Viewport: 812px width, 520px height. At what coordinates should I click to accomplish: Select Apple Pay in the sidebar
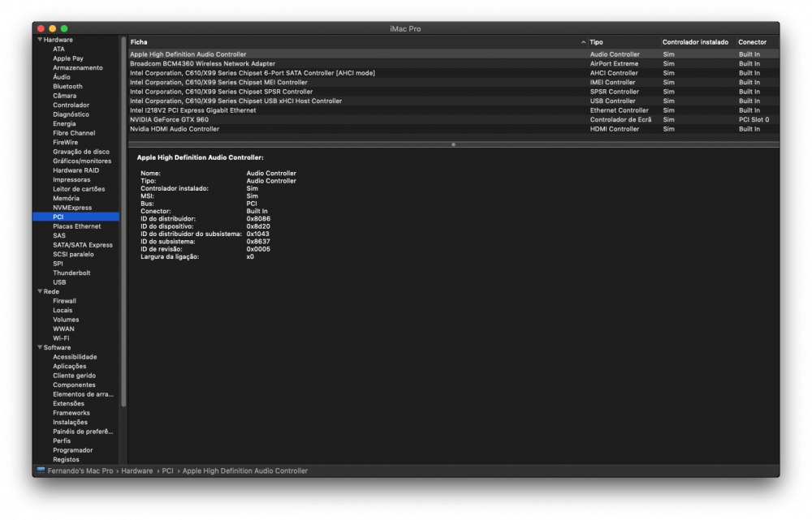[x=68, y=58]
